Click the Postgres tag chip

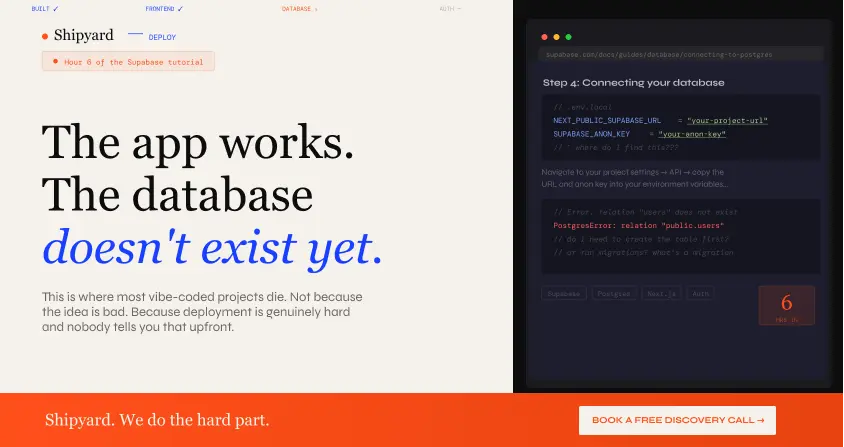(x=614, y=294)
